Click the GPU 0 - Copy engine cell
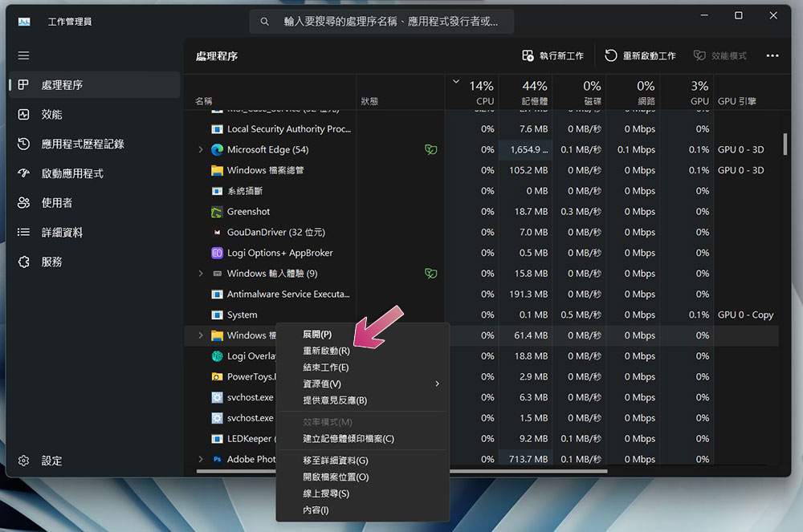803x532 pixels. point(746,315)
